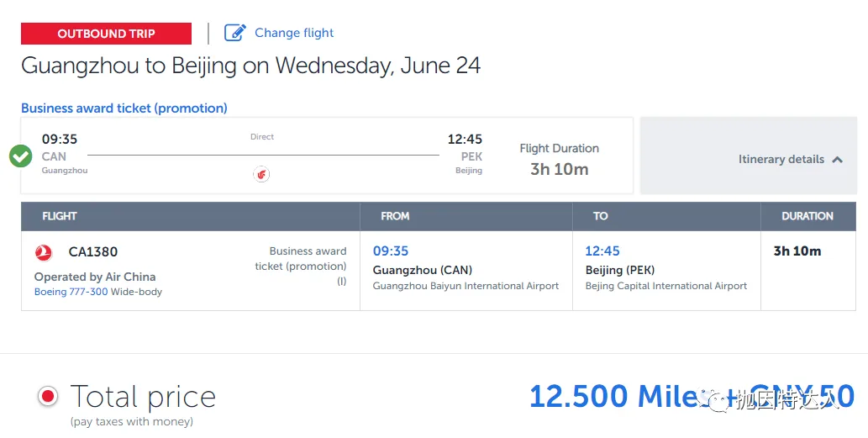Click the Itinerary details panel

(749, 156)
